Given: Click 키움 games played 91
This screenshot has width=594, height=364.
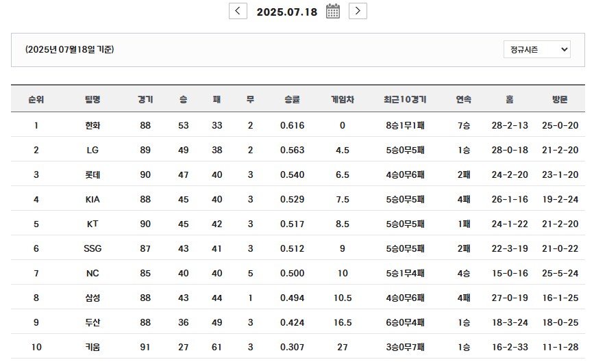Looking at the screenshot, I should coord(145,347).
